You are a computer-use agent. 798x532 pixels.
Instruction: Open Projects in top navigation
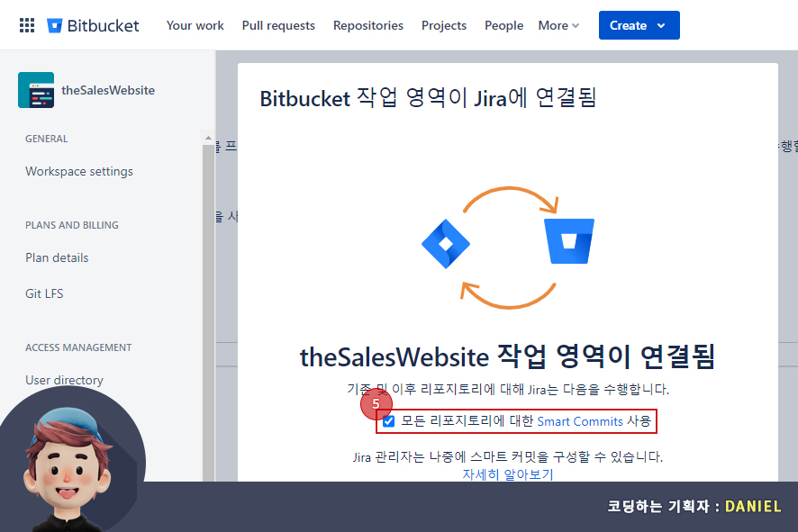coord(444,25)
